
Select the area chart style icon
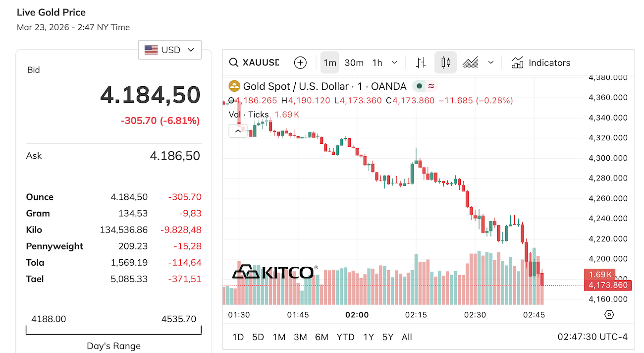[470, 63]
